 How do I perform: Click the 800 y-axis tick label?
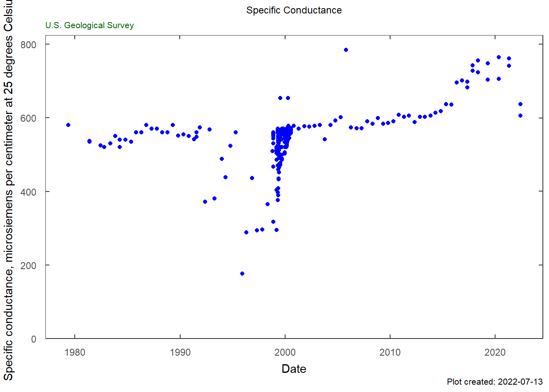(28, 45)
